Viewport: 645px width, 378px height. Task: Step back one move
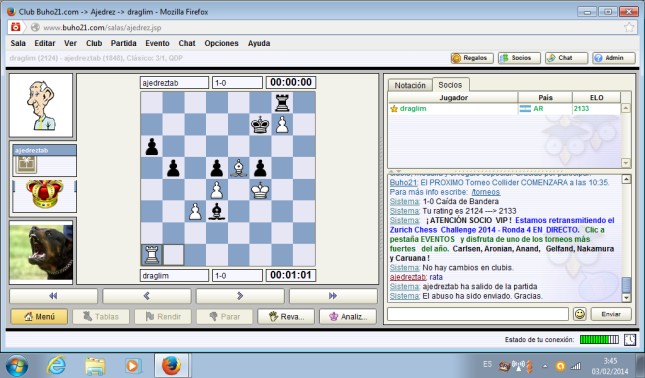point(146,295)
